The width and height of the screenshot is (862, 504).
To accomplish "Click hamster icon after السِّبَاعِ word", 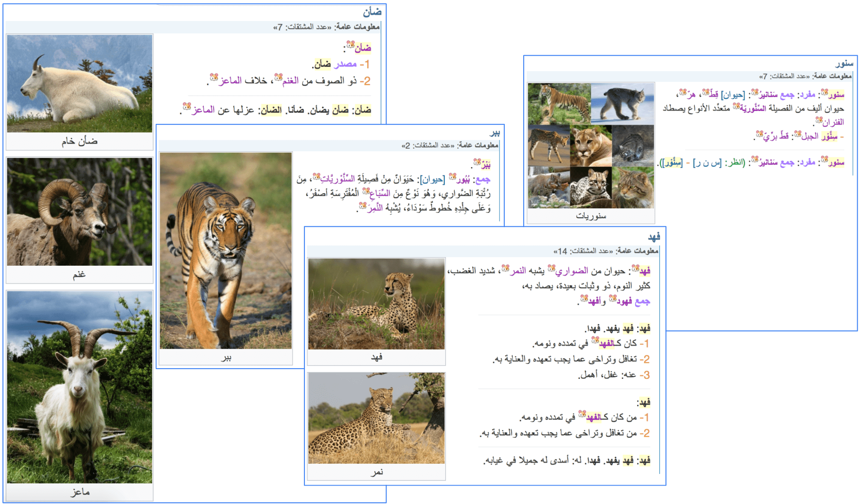I will [366, 191].
